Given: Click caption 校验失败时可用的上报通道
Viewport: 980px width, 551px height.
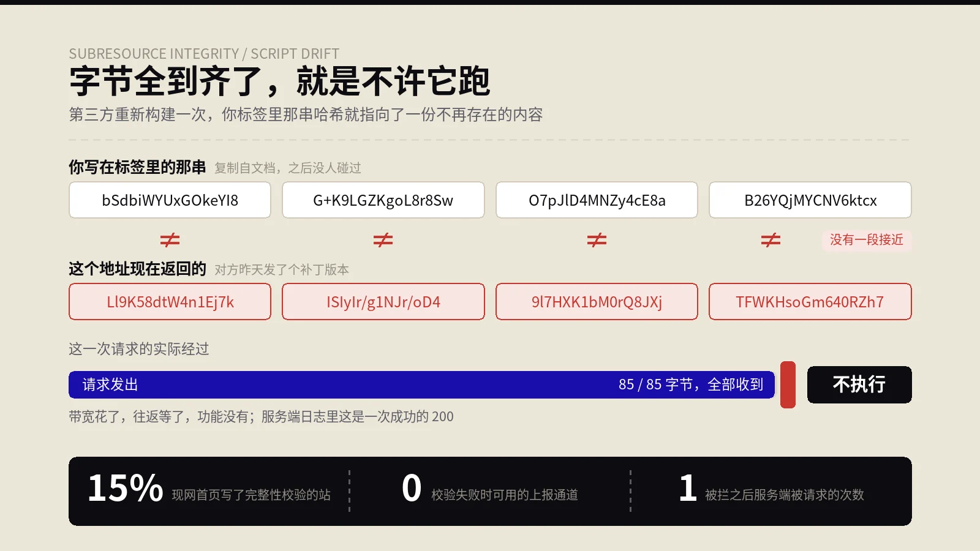Looking at the screenshot, I should (x=505, y=495).
